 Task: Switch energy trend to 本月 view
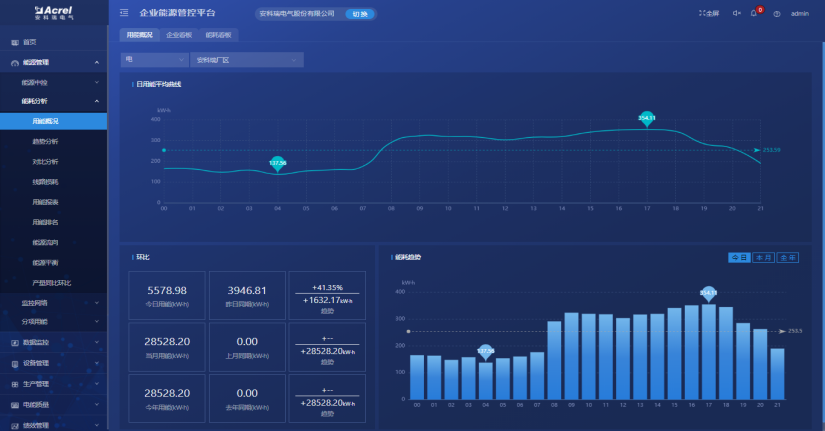tap(762, 258)
